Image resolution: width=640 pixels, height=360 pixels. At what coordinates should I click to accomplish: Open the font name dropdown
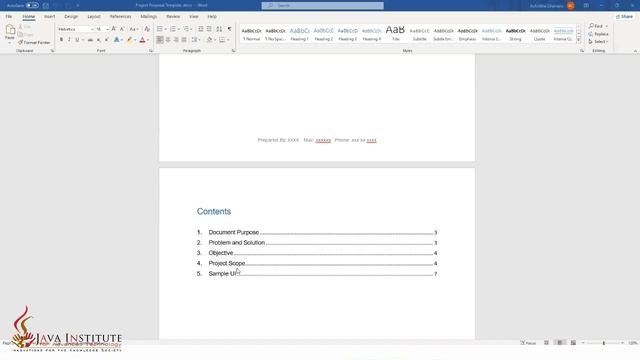click(92, 29)
